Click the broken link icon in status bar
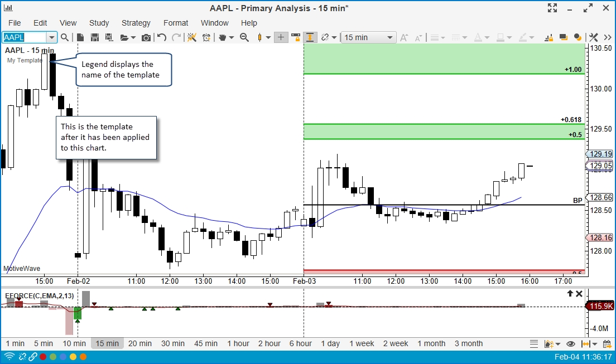The image size is (616, 364). click(x=23, y=357)
